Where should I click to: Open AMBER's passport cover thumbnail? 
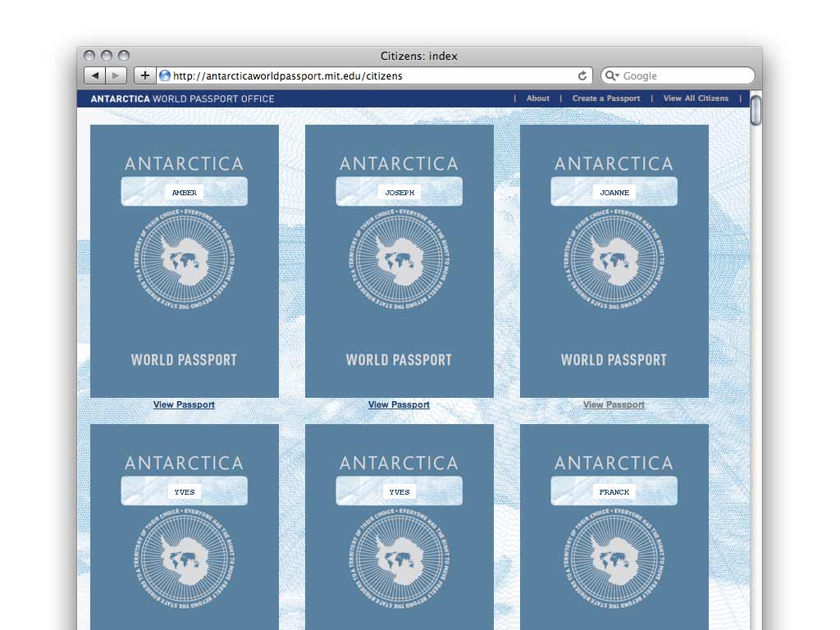point(185,261)
